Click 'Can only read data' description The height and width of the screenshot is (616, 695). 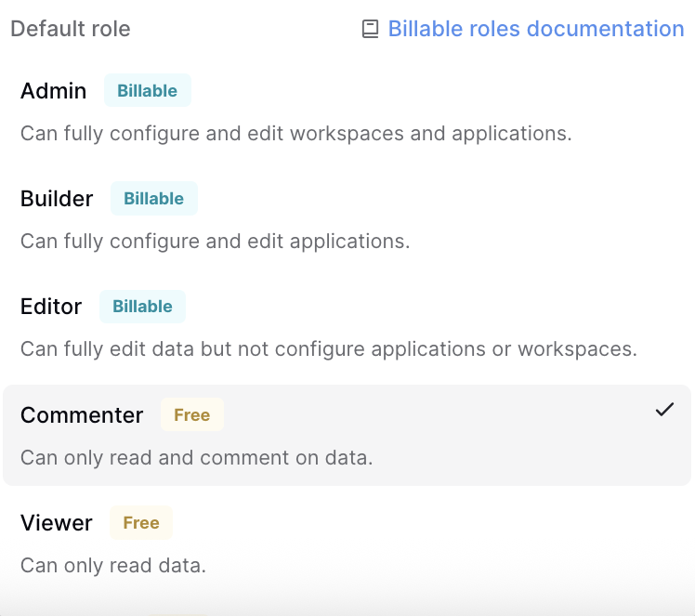[x=112, y=566]
